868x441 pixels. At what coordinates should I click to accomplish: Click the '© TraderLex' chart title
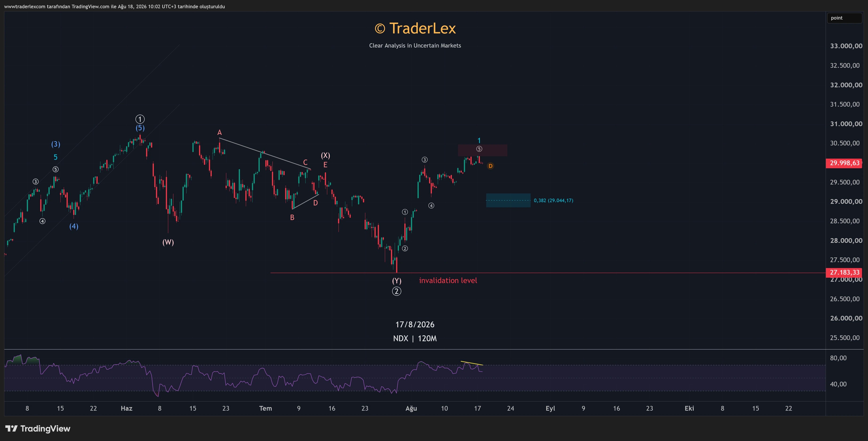tap(415, 28)
